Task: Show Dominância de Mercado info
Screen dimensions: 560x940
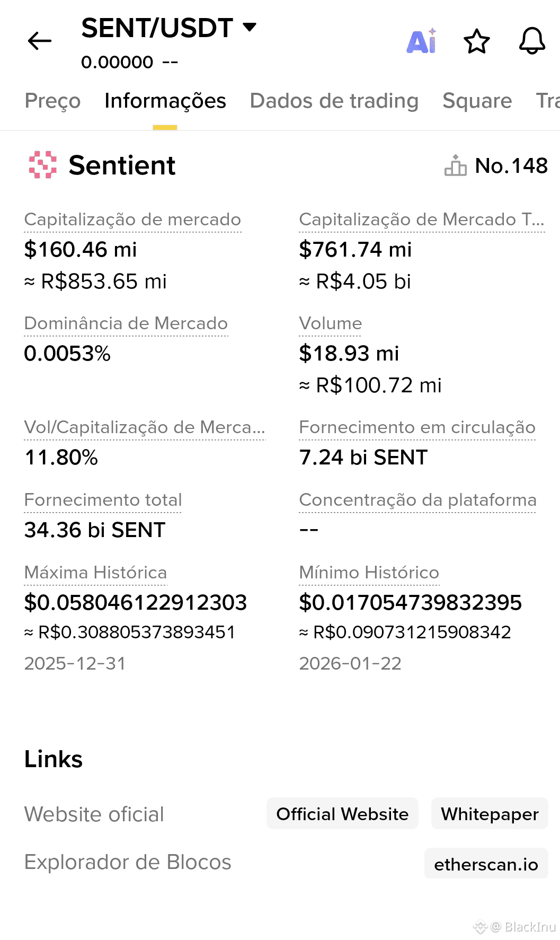Action: [126, 323]
